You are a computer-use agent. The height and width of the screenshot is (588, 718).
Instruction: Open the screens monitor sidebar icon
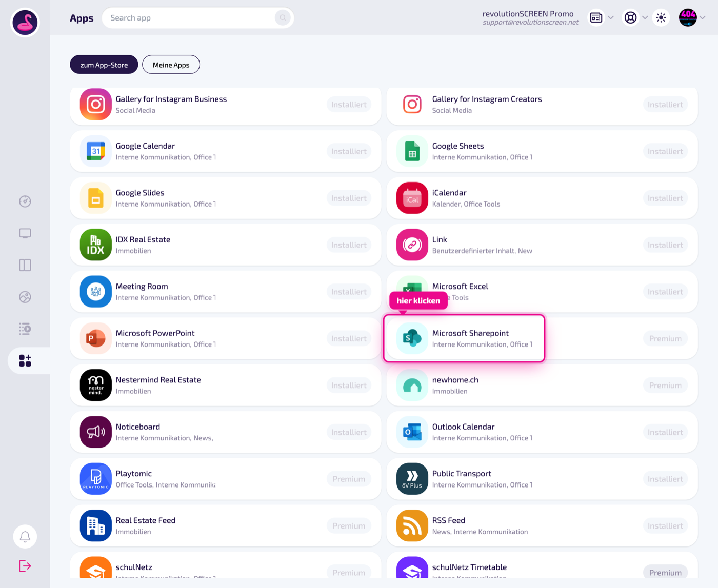(x=25, y=233)
